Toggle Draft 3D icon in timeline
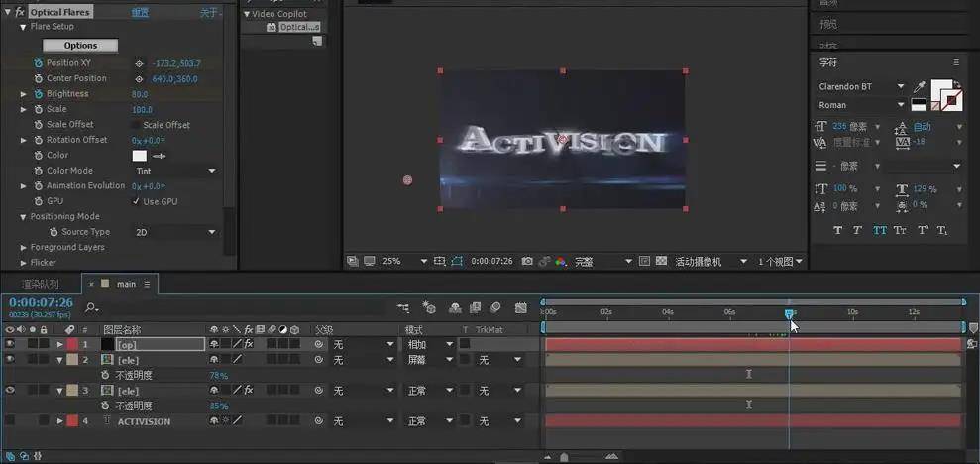The image size is (980, 464). (429, 307)
